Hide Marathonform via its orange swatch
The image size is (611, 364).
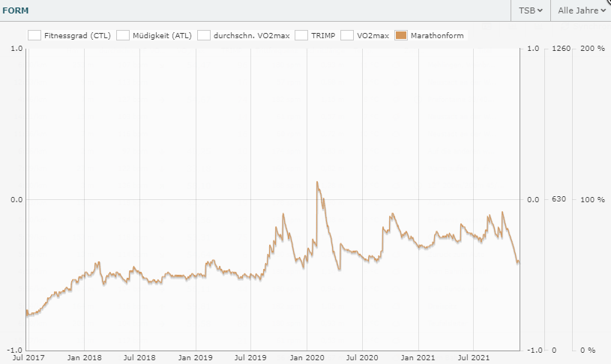click(x=400, y=35)
